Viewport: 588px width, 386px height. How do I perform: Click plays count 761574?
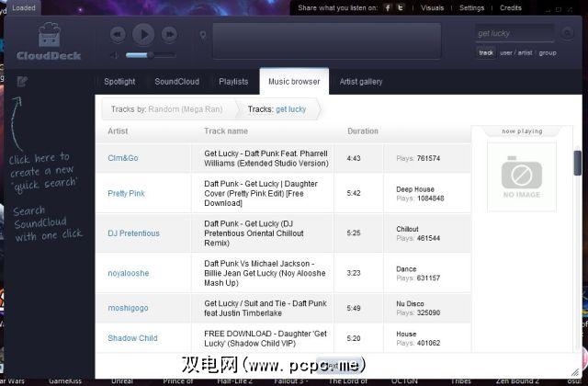tap(428, 158)
